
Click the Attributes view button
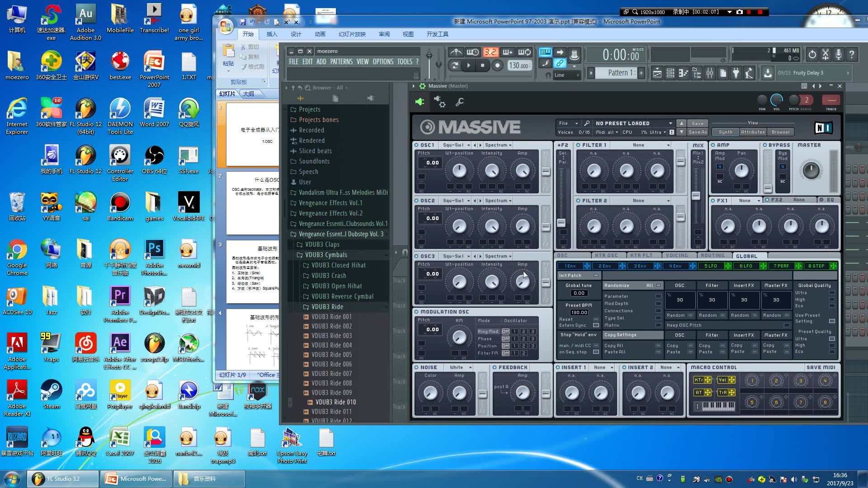pyautogui.click(x=753, y=132)
